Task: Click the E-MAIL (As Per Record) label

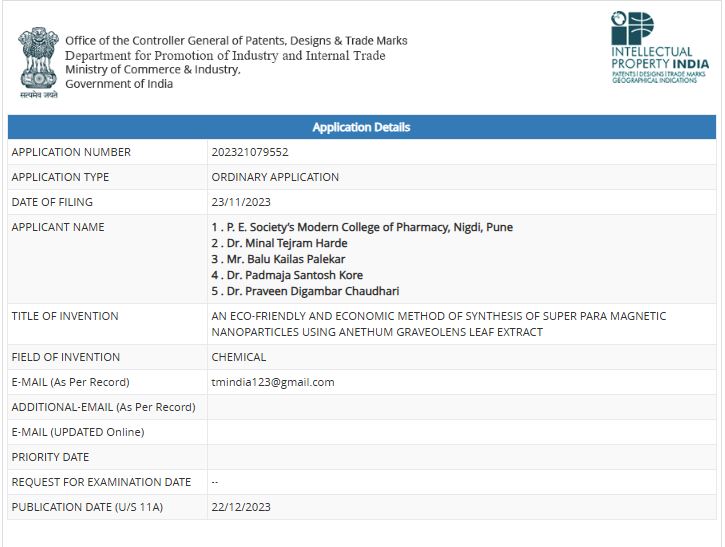Action: point(70,382)
